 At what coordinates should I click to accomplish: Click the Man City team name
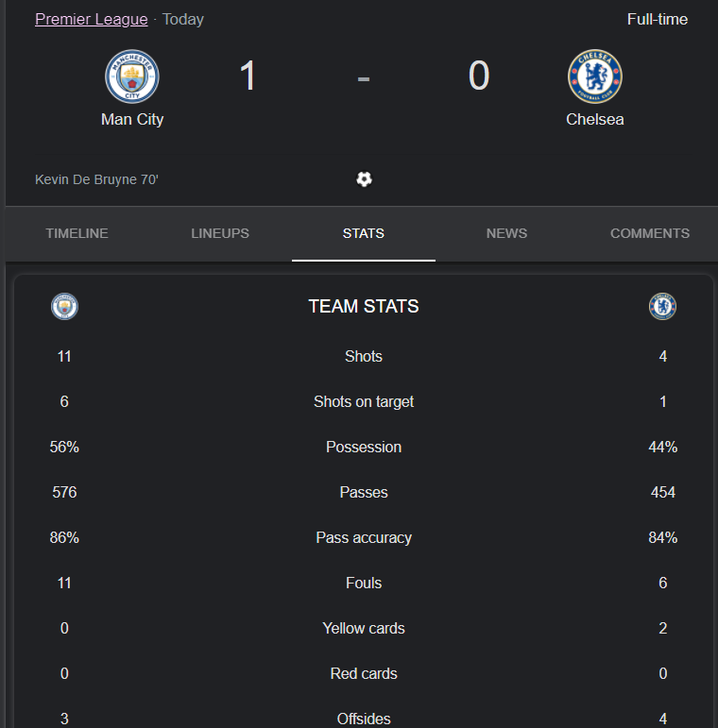[132, 119]
